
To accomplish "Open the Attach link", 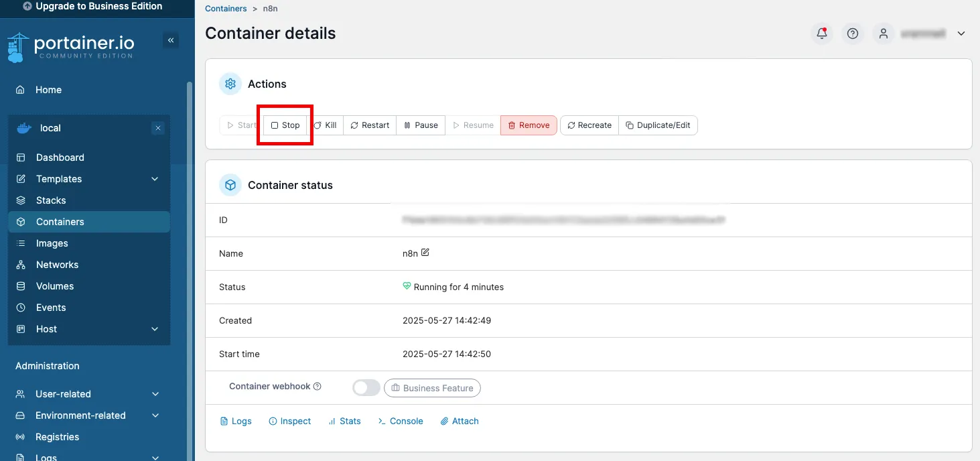I will click(459, 421).
